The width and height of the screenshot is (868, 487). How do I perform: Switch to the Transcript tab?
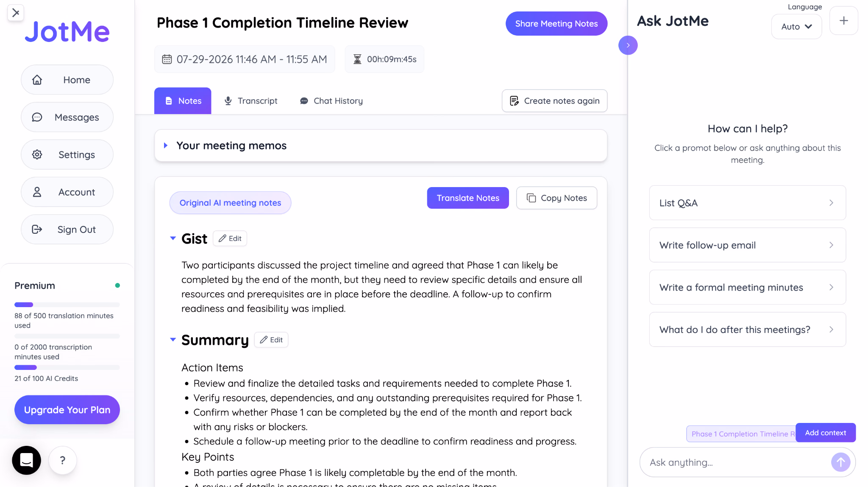tap(251, 101)
